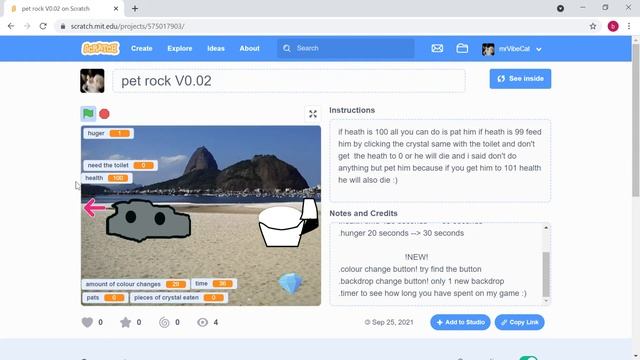
Task: Click the Sep 25, 2021 date text
Action: click(x=392, y=322)
